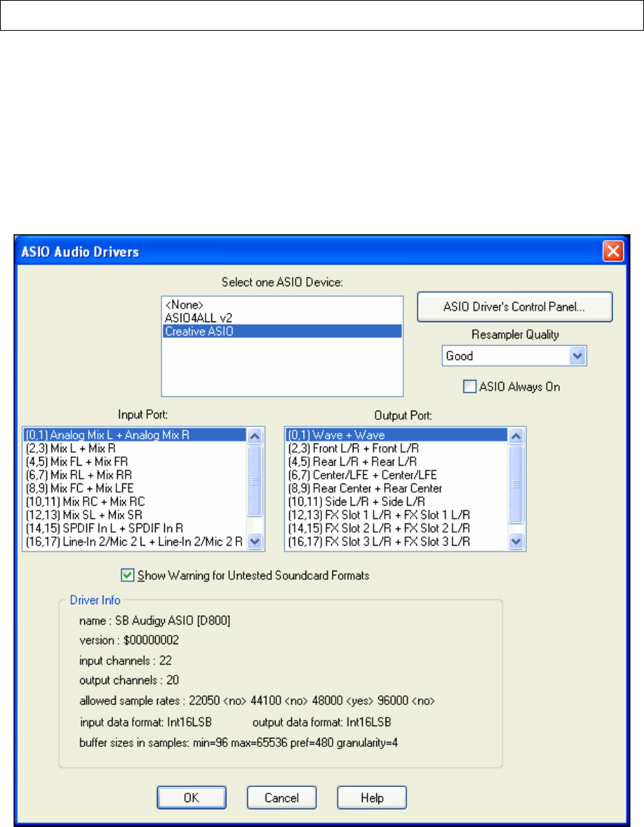The height and width of the screenshot is (827, 644).
Task: Toggle Show Warning for Untested Soundcard Formats
Action: 127,576
